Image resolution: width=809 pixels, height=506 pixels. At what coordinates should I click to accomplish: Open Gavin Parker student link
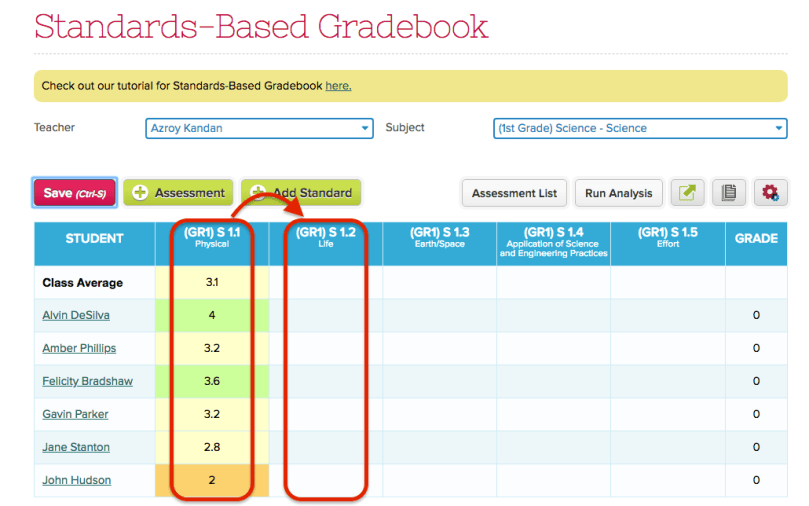[x=75, y=414]
